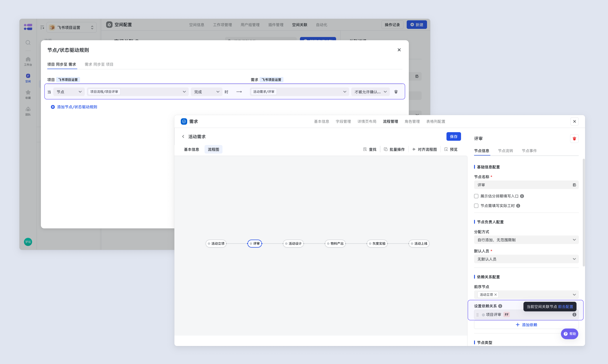Viewport: 608px width, 364px height.
Task: Click the 批量操作 batch tool
Action: pos(394,149)
